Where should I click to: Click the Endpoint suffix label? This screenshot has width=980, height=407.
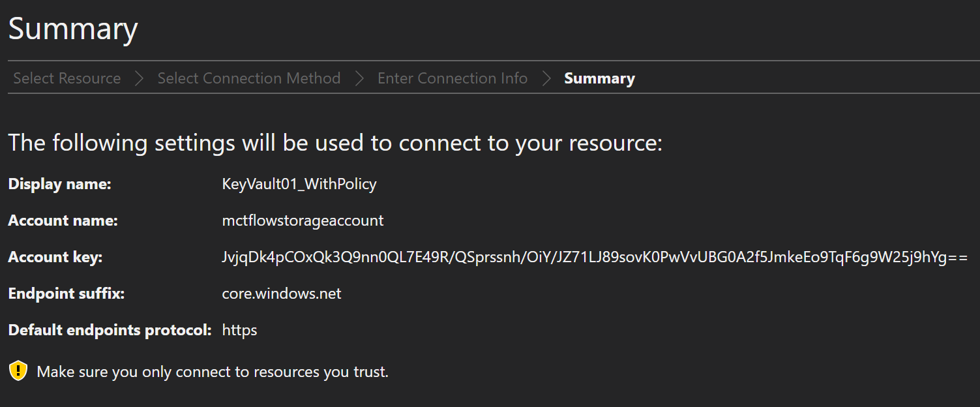[x=66, y=294]
